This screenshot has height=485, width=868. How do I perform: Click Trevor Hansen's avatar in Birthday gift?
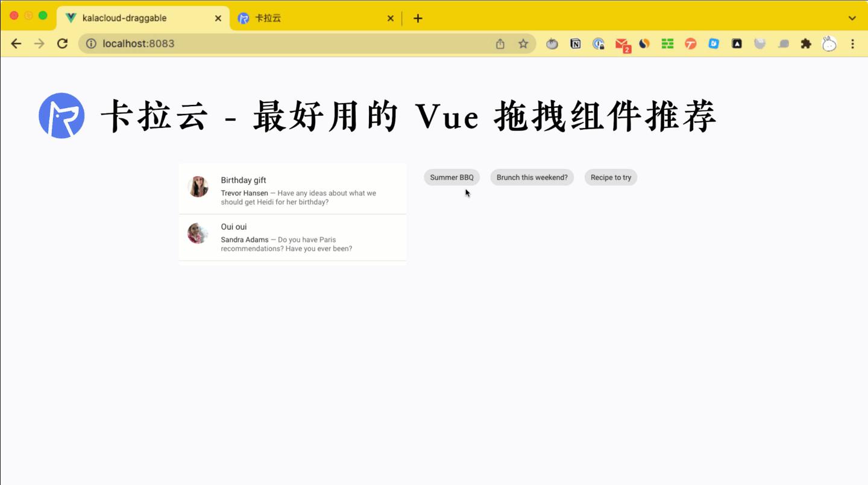(x=198, y=186)
